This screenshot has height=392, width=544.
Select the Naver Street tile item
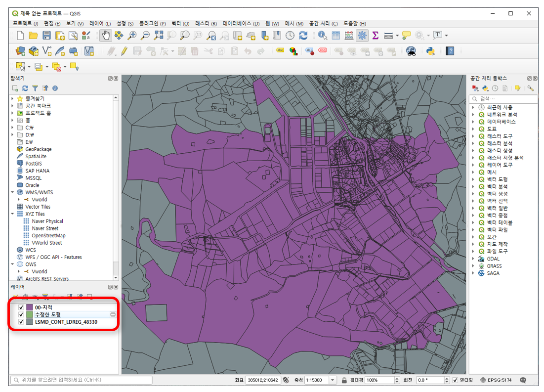[x=45, y=228]
